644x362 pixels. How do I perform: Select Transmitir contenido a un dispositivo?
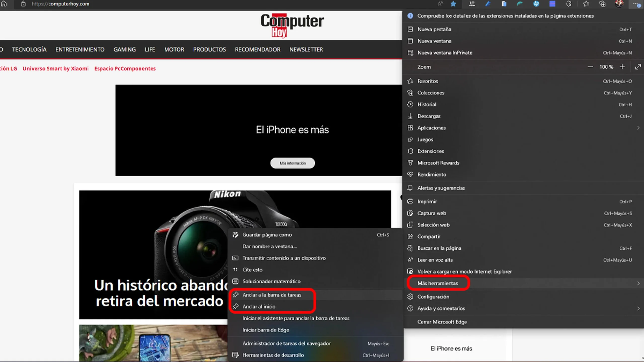pos(316,258)
